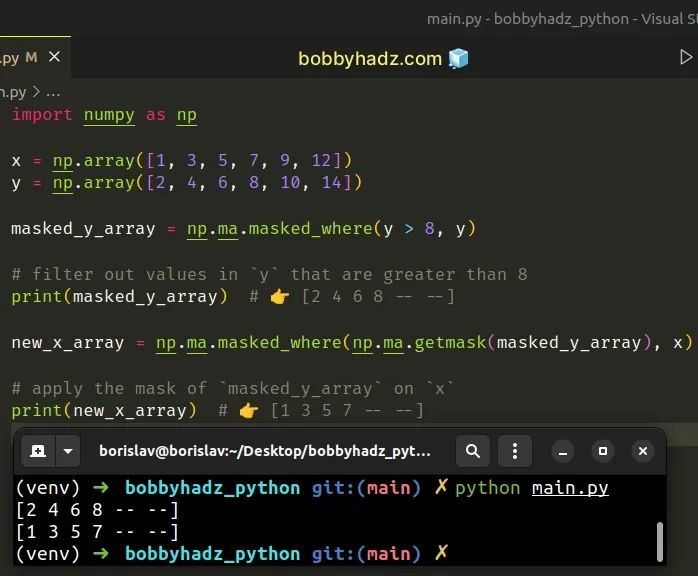Run the Python file with play icon
This screenshot has height=576, width=698.
[686, 57]
